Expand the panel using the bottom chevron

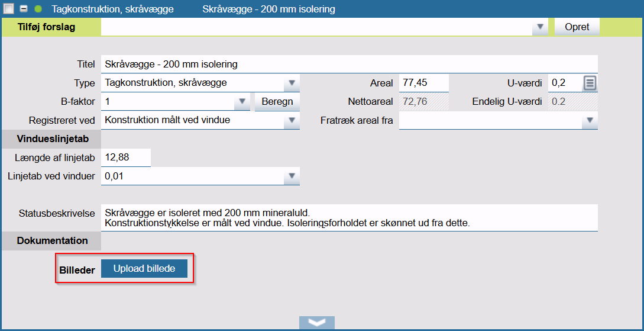pyautogui.click(x=317, y=322)
